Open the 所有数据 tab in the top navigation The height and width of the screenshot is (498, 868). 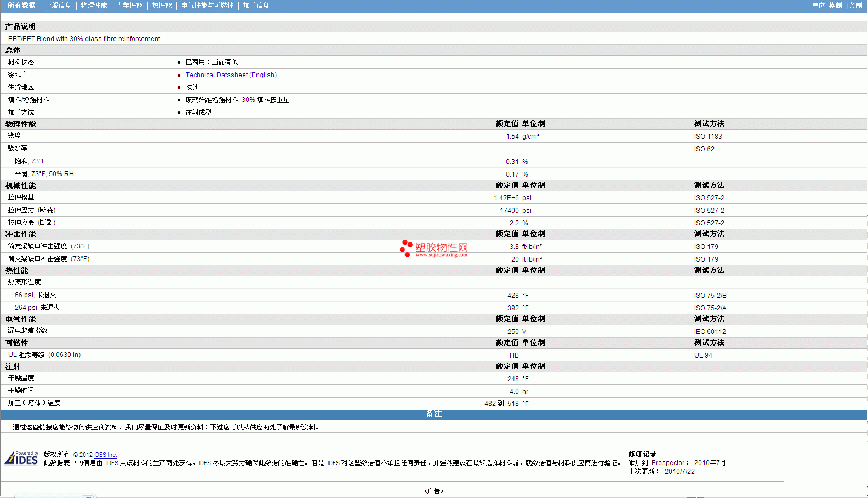[21, 5]
